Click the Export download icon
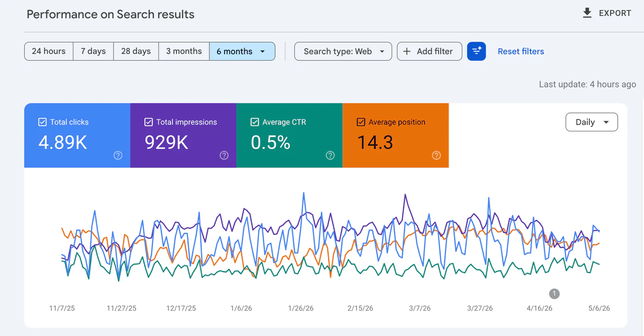The image size is (644, 336). (x=587, y=13)
